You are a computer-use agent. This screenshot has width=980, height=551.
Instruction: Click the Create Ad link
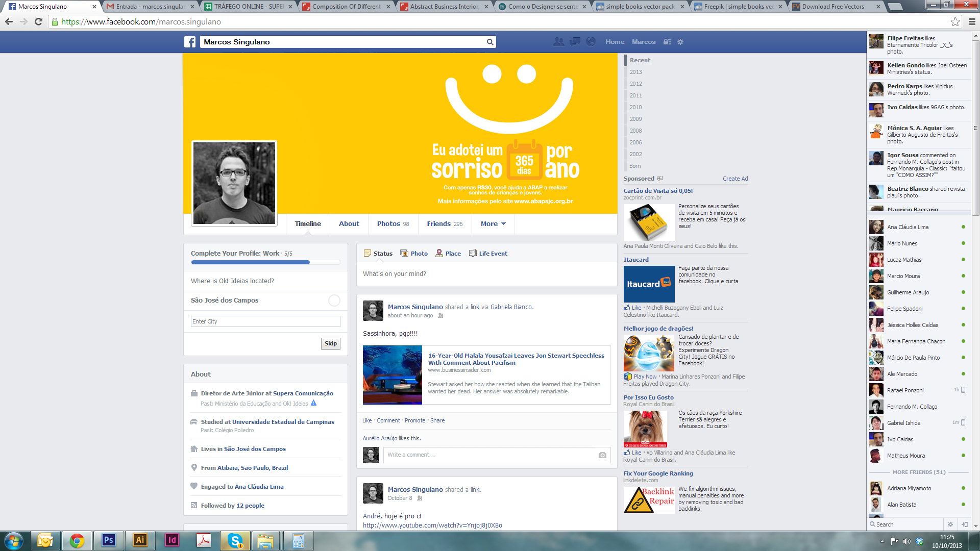735,179
